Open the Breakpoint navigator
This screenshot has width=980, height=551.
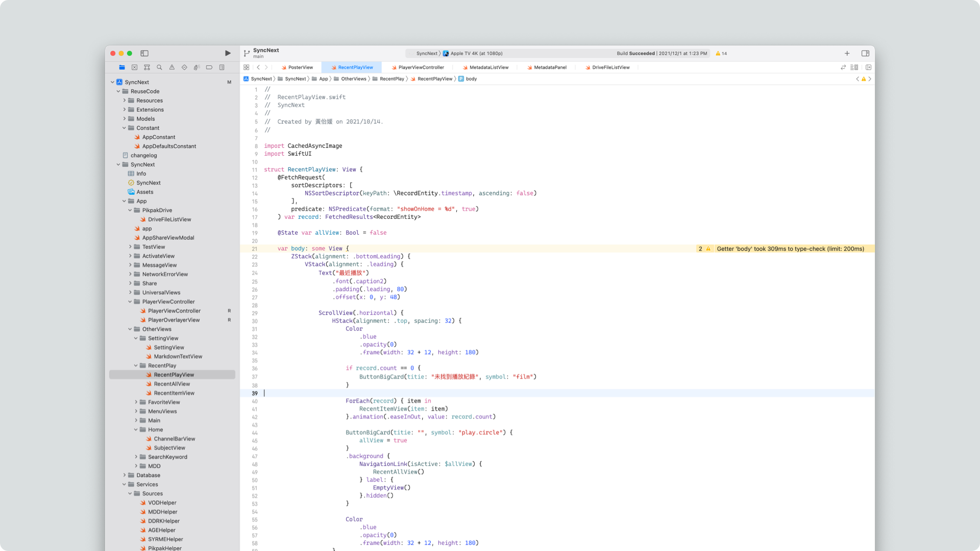click(x=209, y=67)
